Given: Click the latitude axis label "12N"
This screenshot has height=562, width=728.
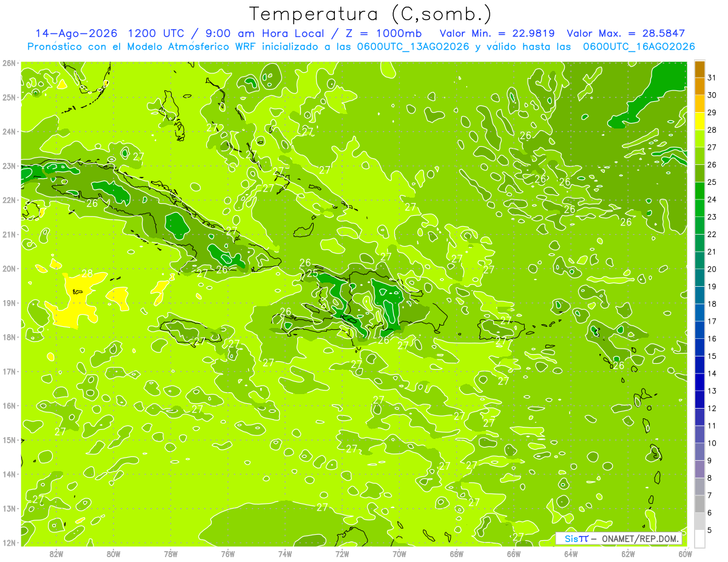Looking at the screenshot, I should pyautogui.click(x=8, y=543).
